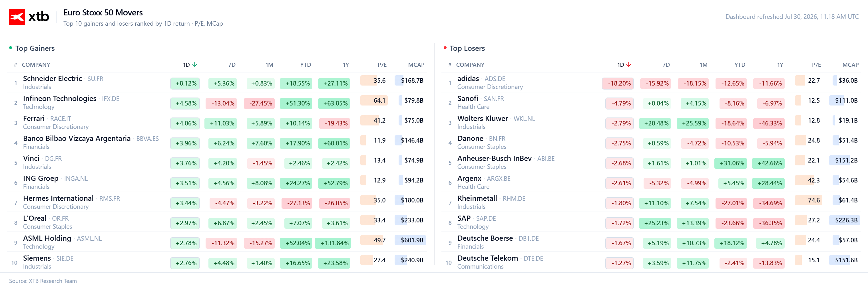Open Schneider Electric company row
The image size is (868, 288).
(217, 82)
